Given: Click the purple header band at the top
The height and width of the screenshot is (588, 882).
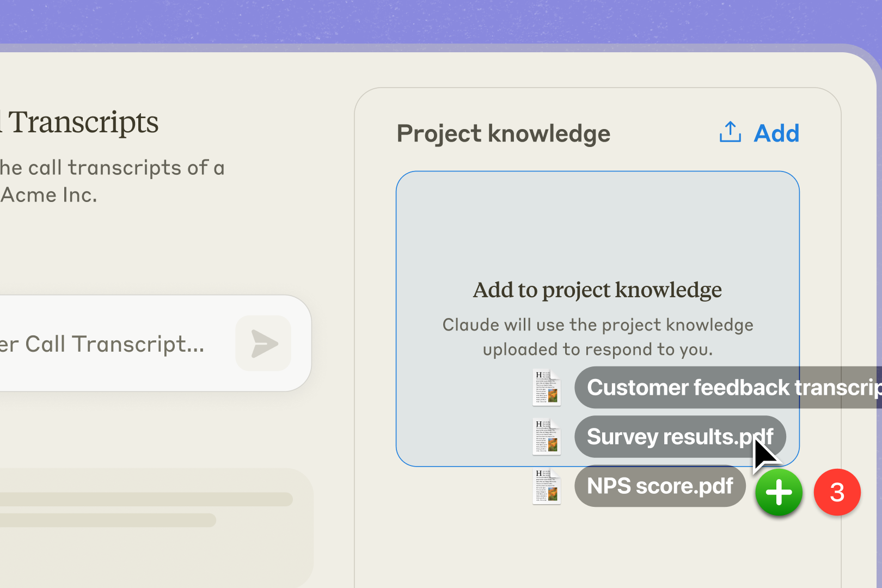Looking at the screenshot, I should click(441, 22).
